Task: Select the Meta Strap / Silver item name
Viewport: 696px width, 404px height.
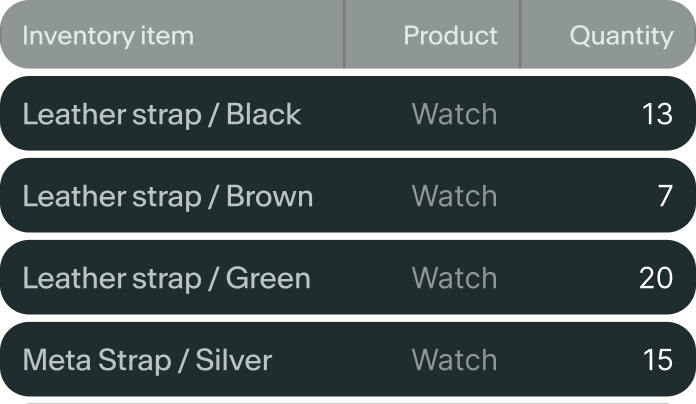Action: click(x=147, y=360)
